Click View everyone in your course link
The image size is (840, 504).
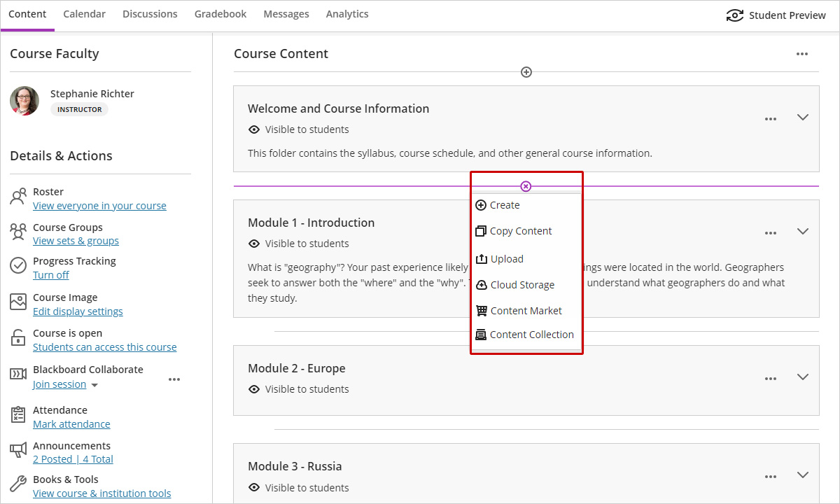pos(99,206)
